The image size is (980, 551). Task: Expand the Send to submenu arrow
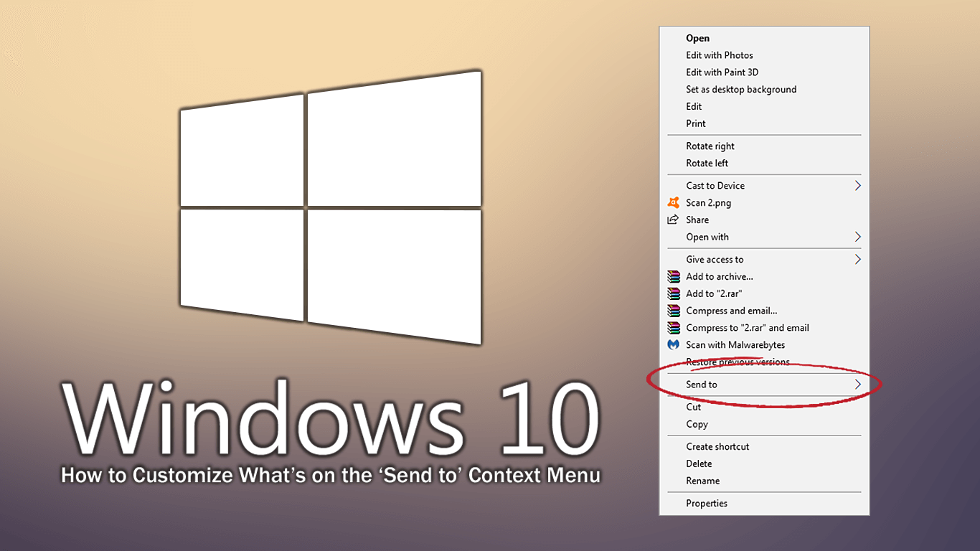click(857, 385)
